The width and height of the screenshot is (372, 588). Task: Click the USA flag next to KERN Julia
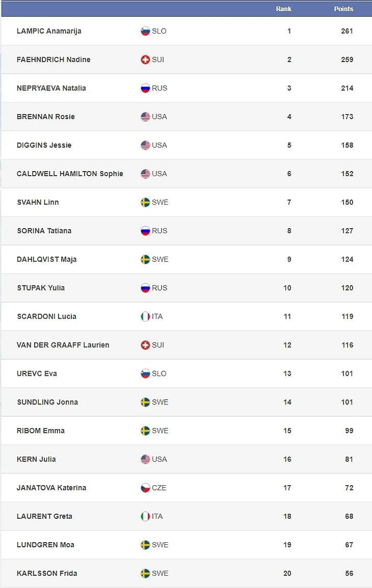point(145,459)
